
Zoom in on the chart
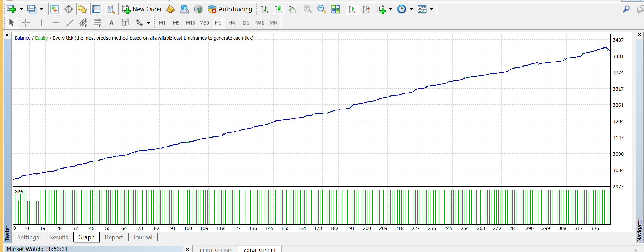tap(308, 9)
